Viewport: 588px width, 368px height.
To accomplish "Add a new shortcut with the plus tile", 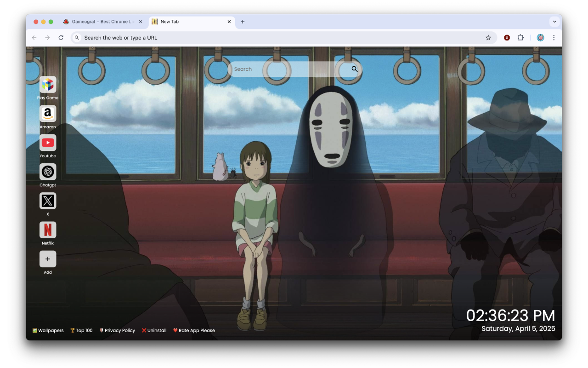I will 48,259.
